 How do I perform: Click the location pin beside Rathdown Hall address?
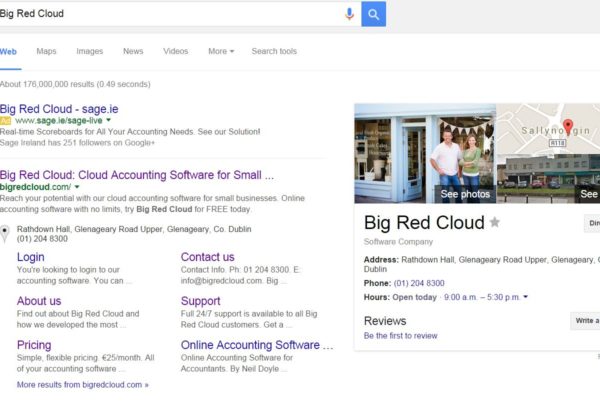[5, 234]
